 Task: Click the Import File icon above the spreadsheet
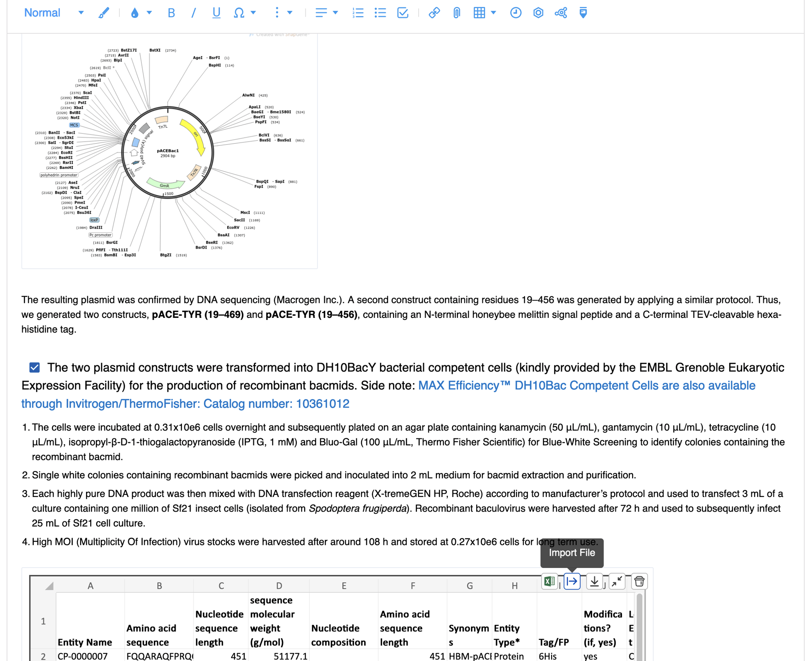572,582
